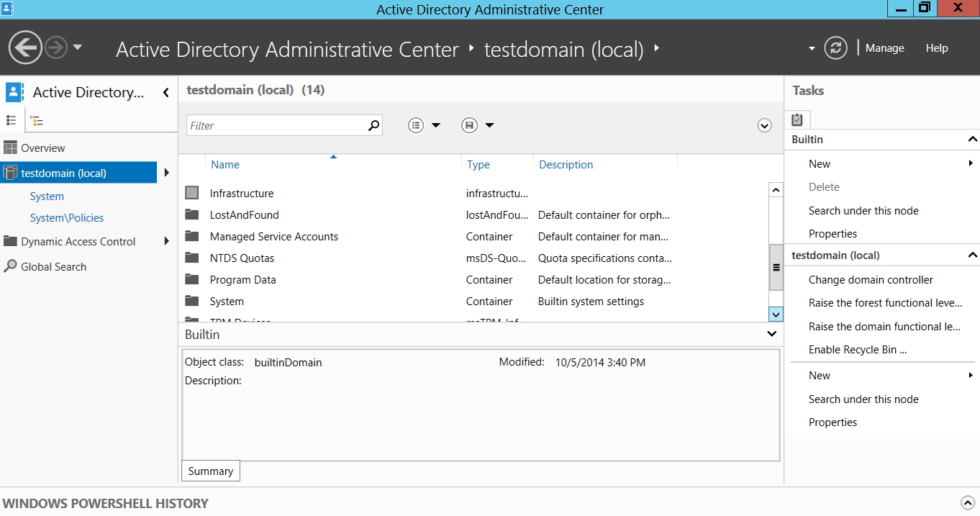Viewport: 980px width, 516px height.
Task: Click the Filter text box
Action: click(276, 125)
